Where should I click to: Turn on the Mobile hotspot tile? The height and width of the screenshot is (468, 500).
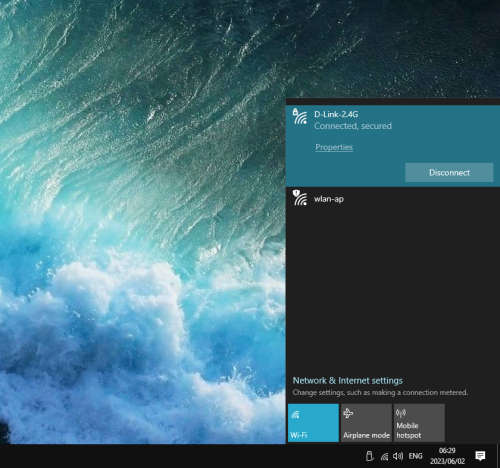[419, 423]
